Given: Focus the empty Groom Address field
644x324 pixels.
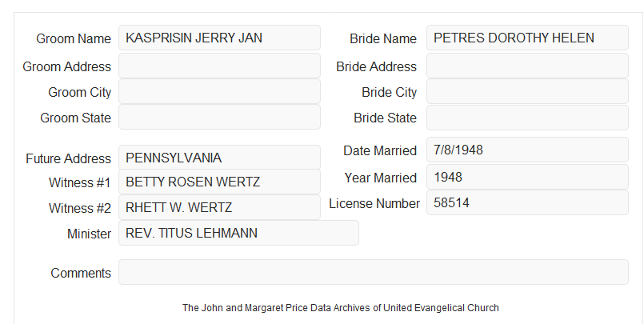Looking at the screenshot, I should pyautogui.click(x=219, y=66).
